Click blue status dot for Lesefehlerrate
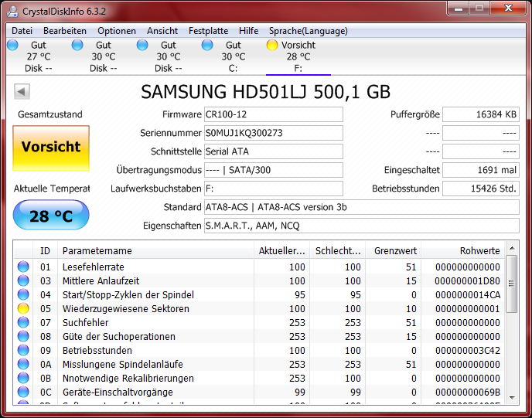Screen dimensions: 532x418 click(23, 267)
